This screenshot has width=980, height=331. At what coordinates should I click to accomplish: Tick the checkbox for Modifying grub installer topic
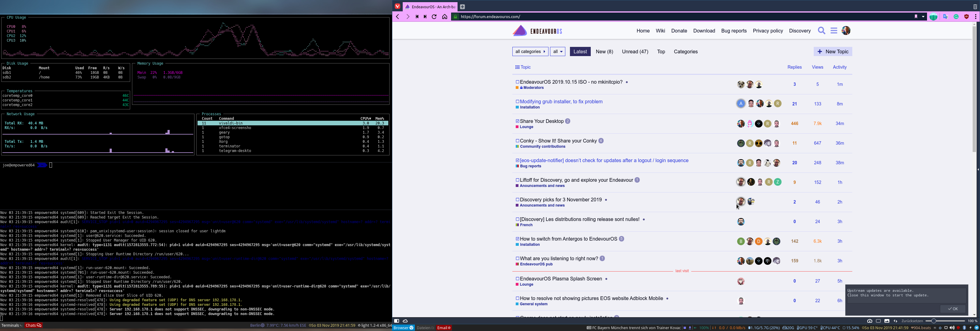point(517,102)
